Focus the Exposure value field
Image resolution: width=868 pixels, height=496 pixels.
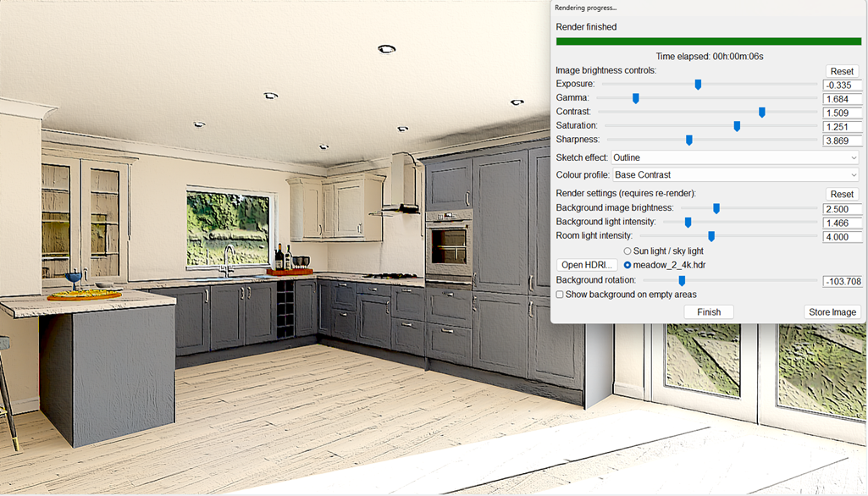pos(842,85)
